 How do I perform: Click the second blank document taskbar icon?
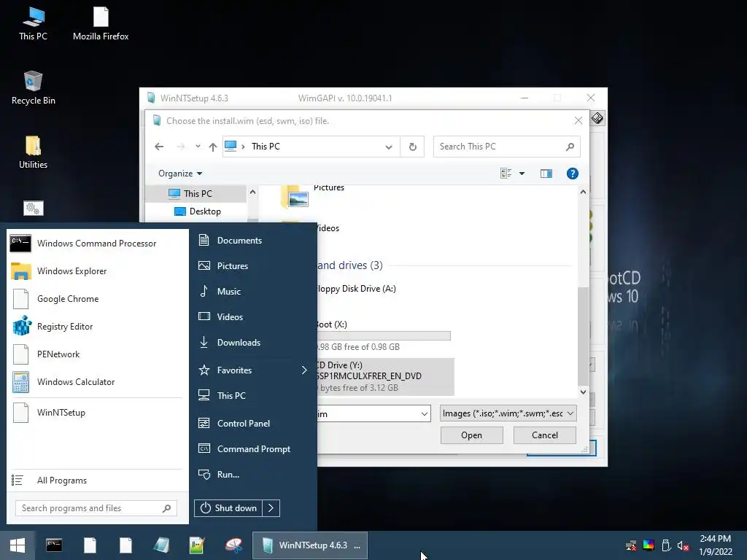[125, 545]
